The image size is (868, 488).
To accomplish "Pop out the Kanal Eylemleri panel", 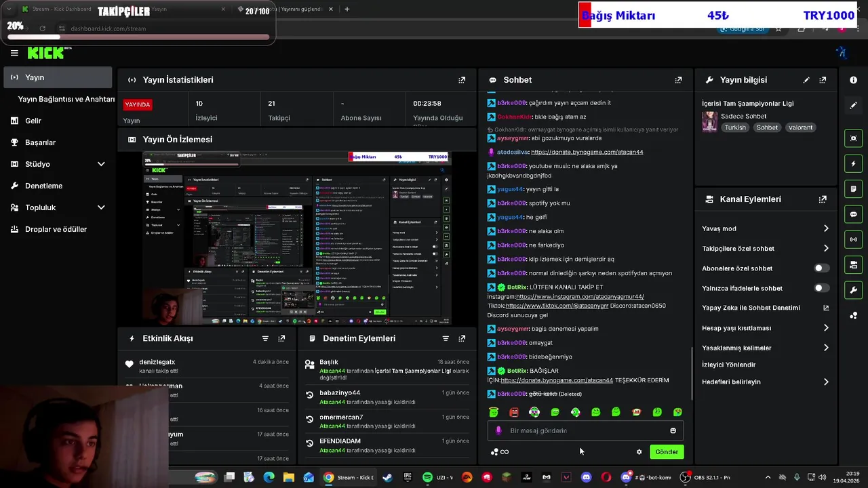I will click(x=823, y=199).
